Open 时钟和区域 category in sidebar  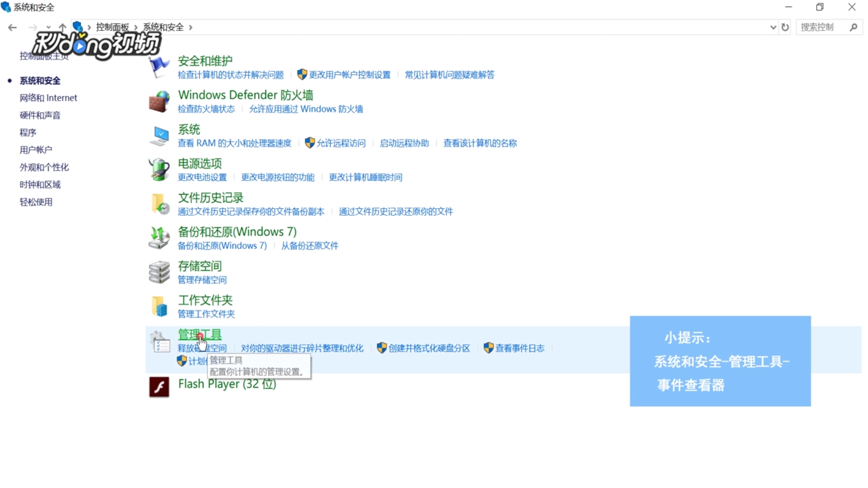pos(40,185)
